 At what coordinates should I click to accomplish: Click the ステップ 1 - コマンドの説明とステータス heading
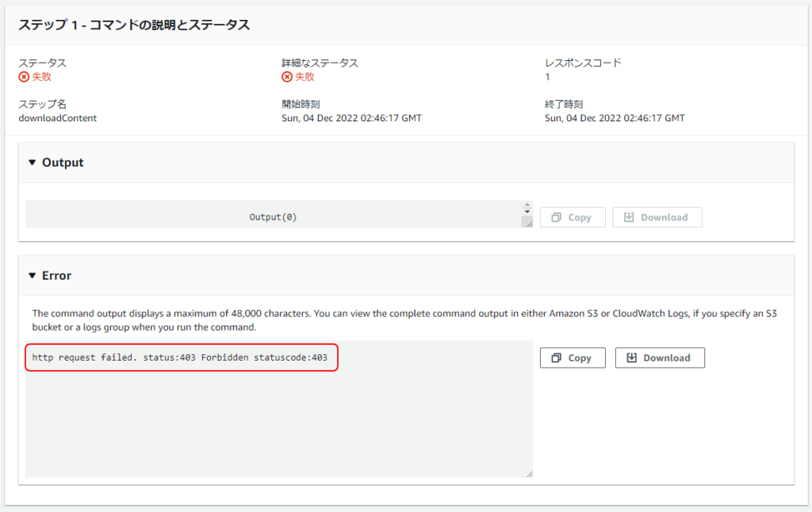(134, 25)
